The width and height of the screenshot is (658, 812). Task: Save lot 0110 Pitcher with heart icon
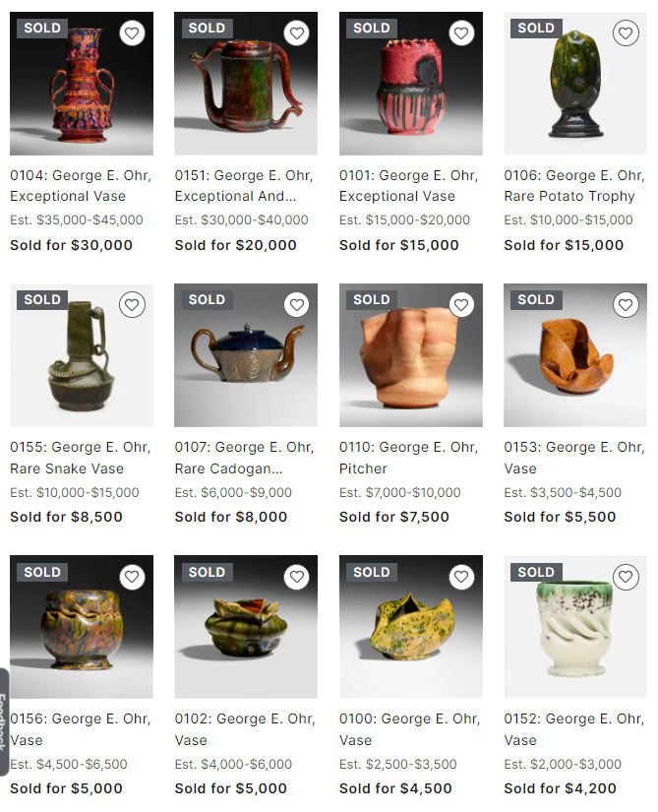[461, 305]
